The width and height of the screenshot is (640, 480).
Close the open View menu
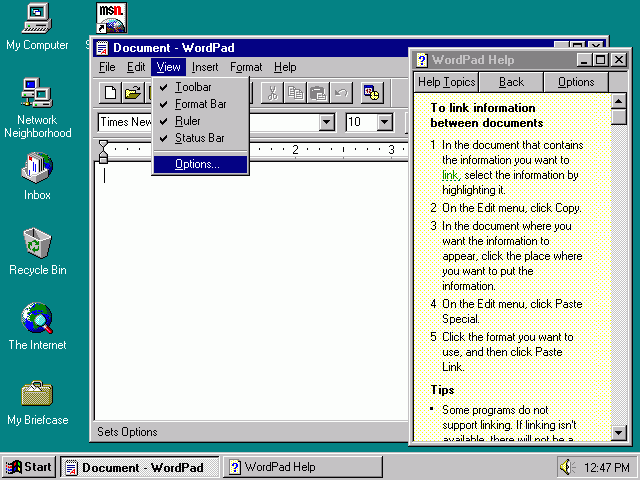[168, 67]
